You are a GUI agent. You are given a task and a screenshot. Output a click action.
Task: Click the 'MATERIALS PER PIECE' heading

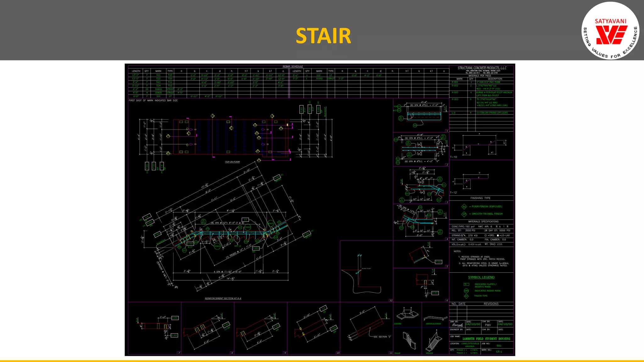(x=480, y=76)
